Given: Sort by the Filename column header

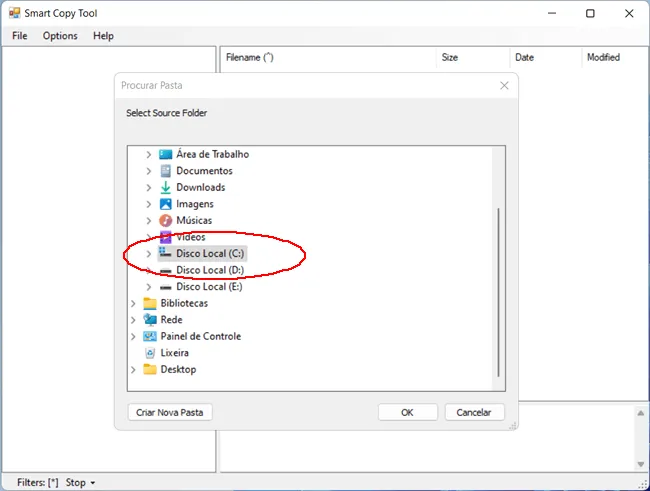Looking at the screenshot, I should click(328, 57).
